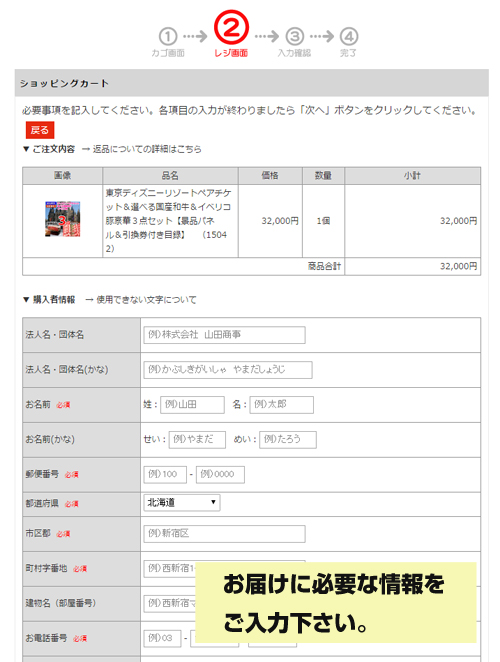
Task: Focus the first postal code field 例)100
Action: pyautogui.click(x=165, y=475)
